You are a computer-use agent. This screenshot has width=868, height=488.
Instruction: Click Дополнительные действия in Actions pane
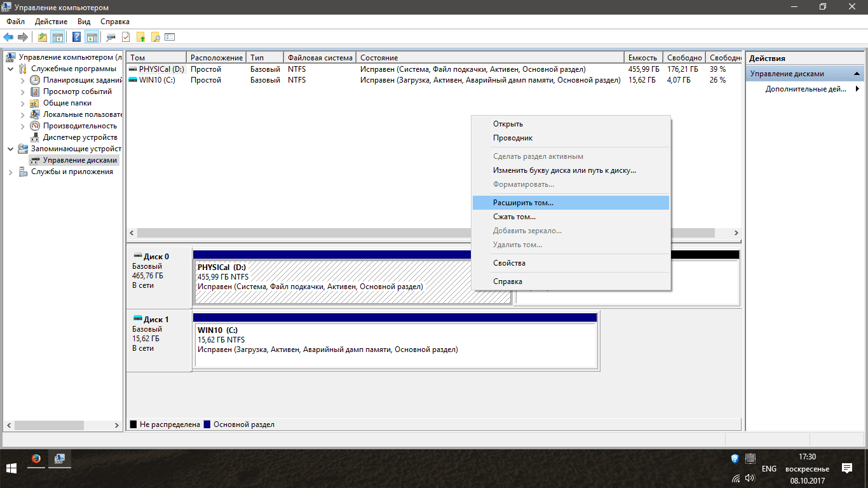coord(805,89)
